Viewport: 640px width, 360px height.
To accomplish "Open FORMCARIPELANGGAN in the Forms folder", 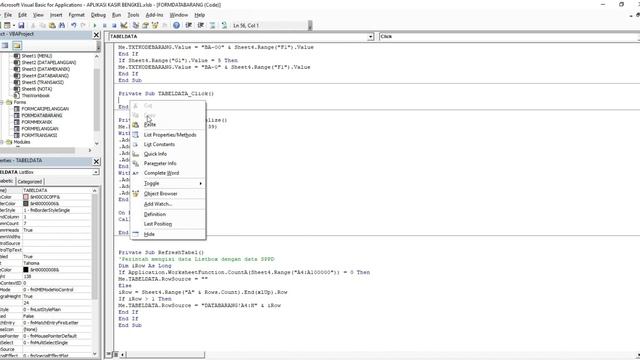I will pyautogui.click(x=45, y=109).
